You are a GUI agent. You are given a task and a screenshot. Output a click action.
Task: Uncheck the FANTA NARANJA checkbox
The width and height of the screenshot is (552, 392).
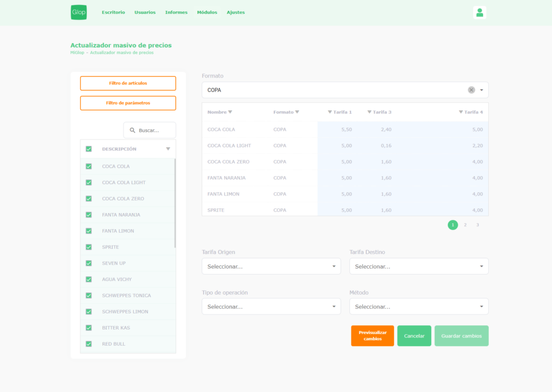pyautogui.click(x=89, y=215)
